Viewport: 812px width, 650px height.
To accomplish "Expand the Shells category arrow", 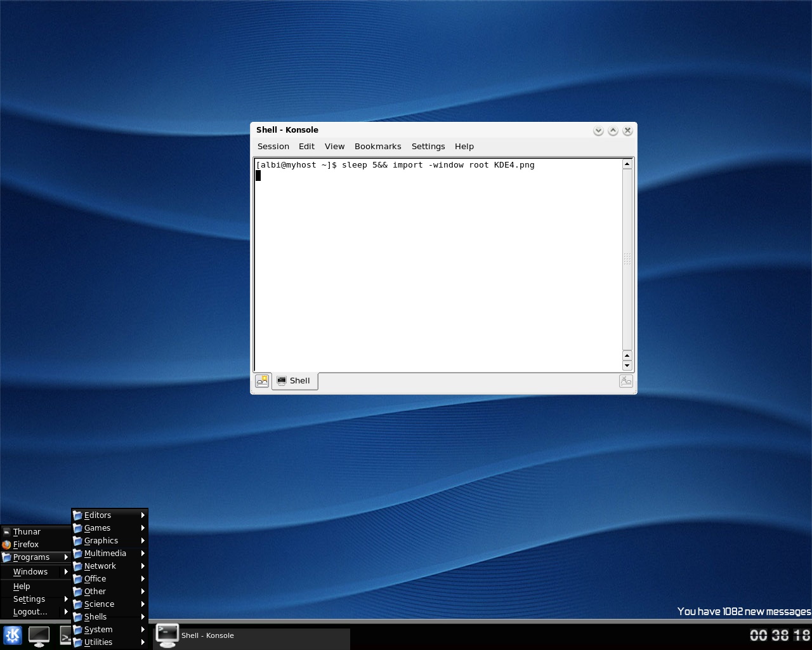I will click(143, 617).
